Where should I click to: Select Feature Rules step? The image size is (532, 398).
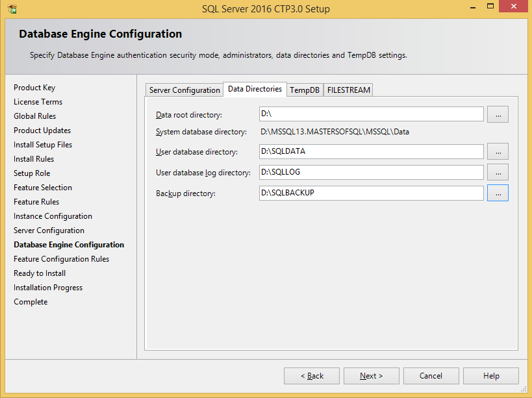(36, 202)
